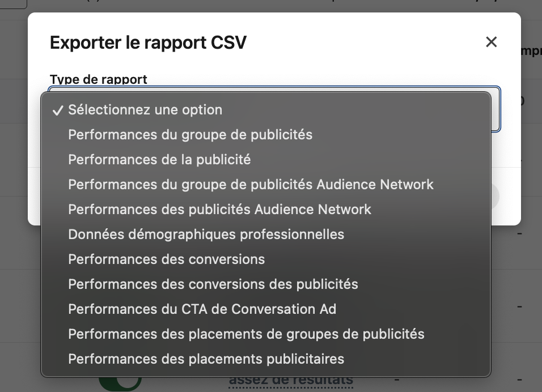
Task: Choose "Performances des placements de groupes de publicités"
Action: point(246,334)
